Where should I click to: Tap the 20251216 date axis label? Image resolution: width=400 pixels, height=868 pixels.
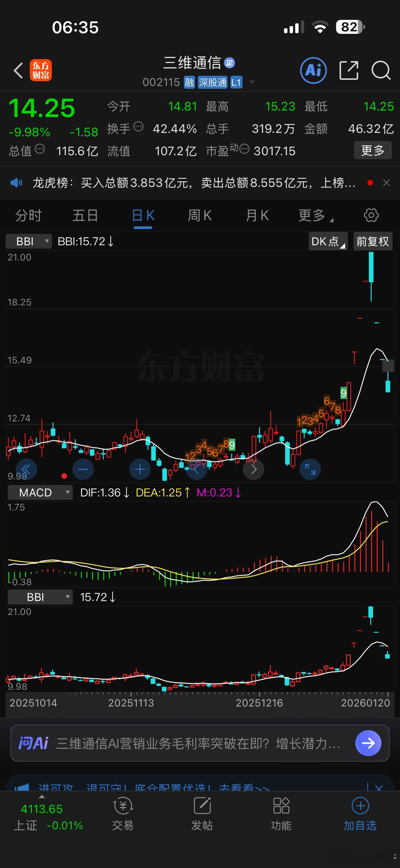coord(259,703)
